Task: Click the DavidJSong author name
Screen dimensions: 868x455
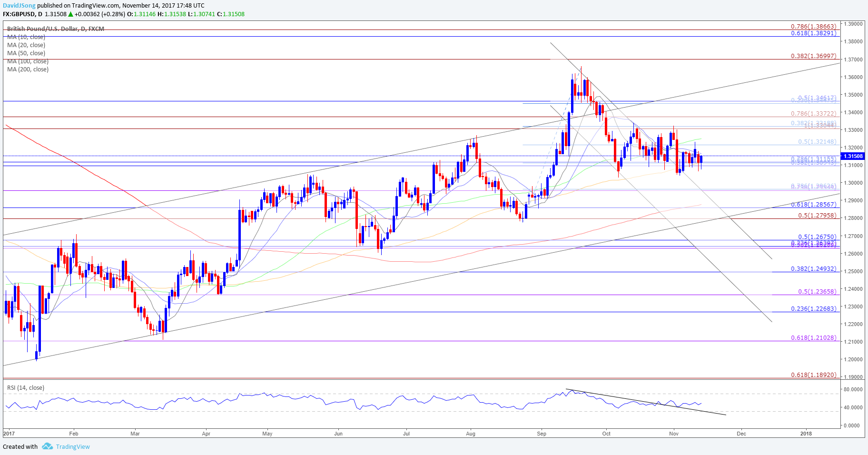Action: click(19, 6)
